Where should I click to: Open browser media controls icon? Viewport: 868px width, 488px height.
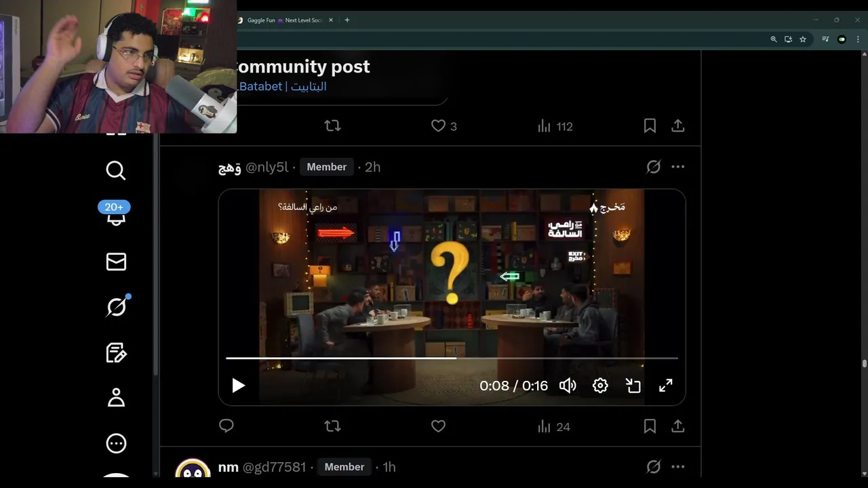click(x=825, y=39)
